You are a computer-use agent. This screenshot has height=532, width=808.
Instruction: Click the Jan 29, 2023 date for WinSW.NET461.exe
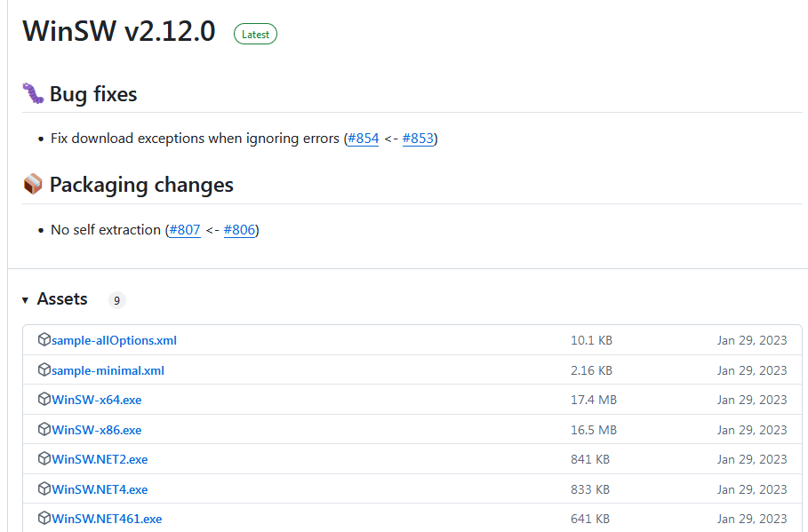[x=752, y=519]
